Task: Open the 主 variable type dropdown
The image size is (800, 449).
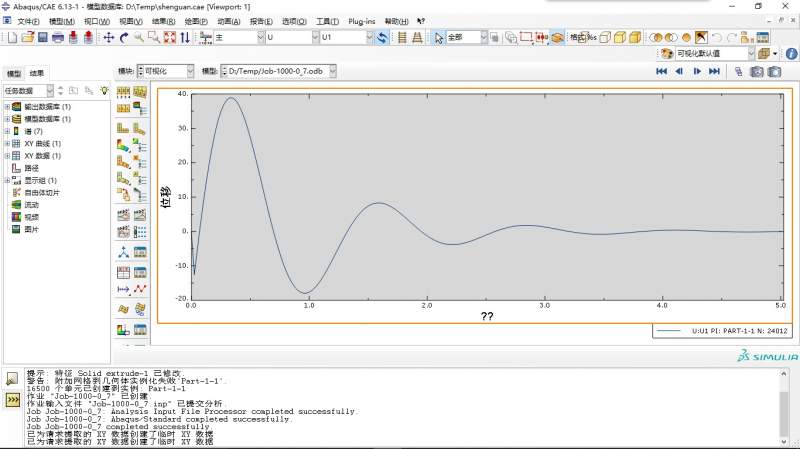Action: pyautogui.click(x=260, y=37)
